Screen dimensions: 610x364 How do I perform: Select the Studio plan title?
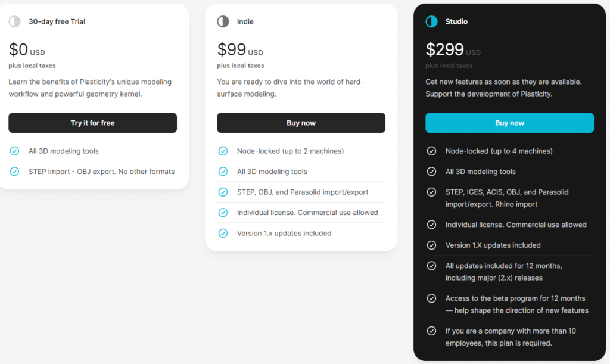(456, 22)
